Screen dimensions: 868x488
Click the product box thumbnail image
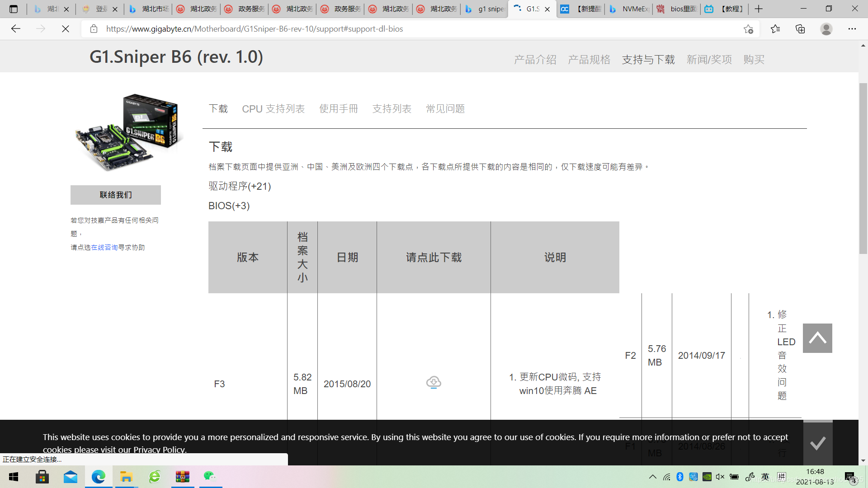coord(129,132)
